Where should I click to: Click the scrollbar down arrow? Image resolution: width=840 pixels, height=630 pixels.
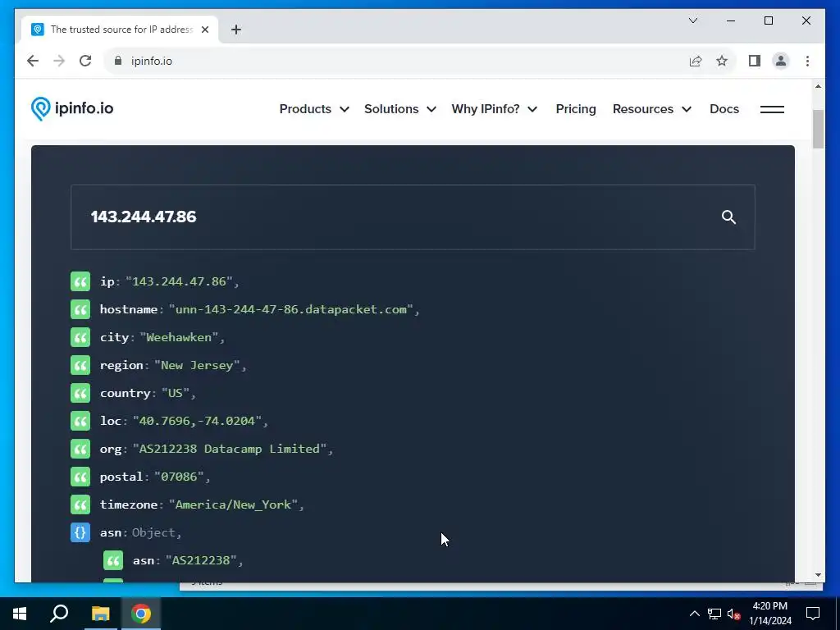click(x=818, y=575)
